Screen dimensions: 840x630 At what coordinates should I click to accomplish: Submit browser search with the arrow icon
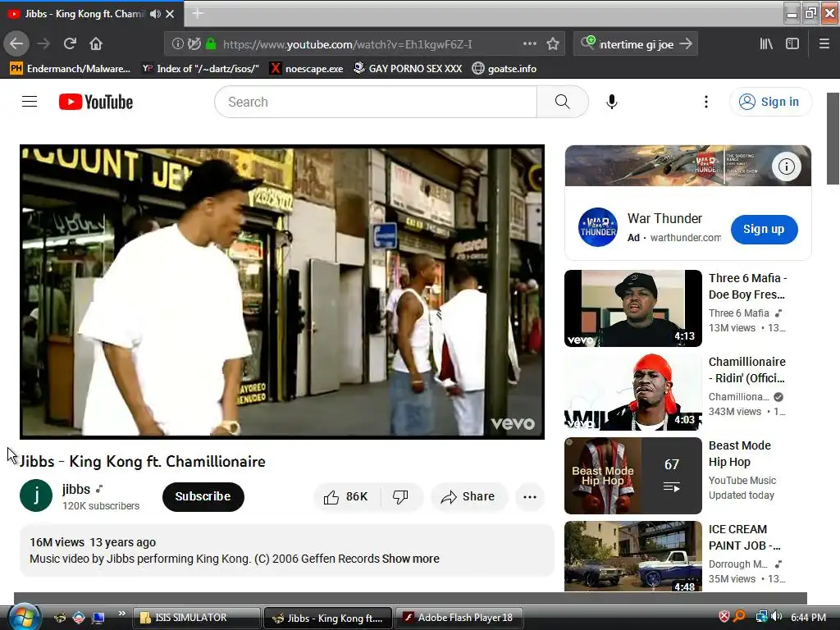(x=686, y=44)
